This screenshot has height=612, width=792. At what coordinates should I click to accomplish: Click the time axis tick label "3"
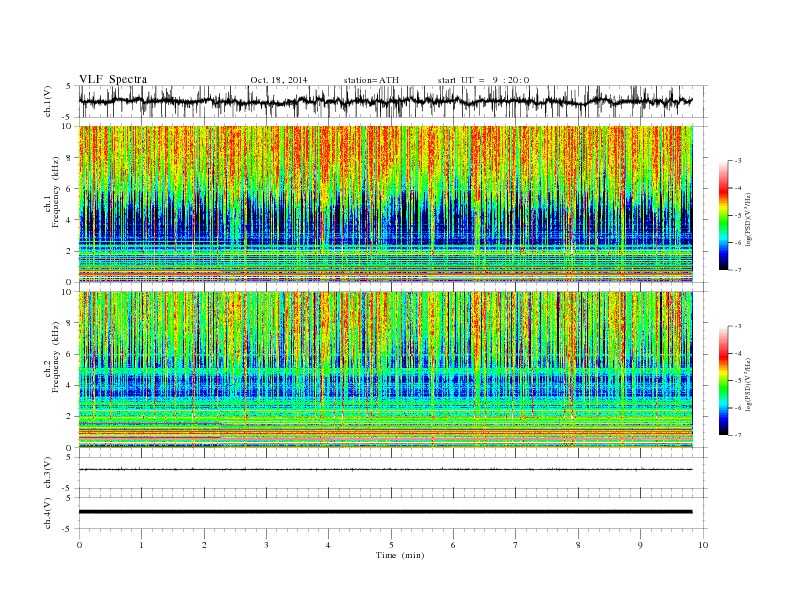tap(266, 545)
